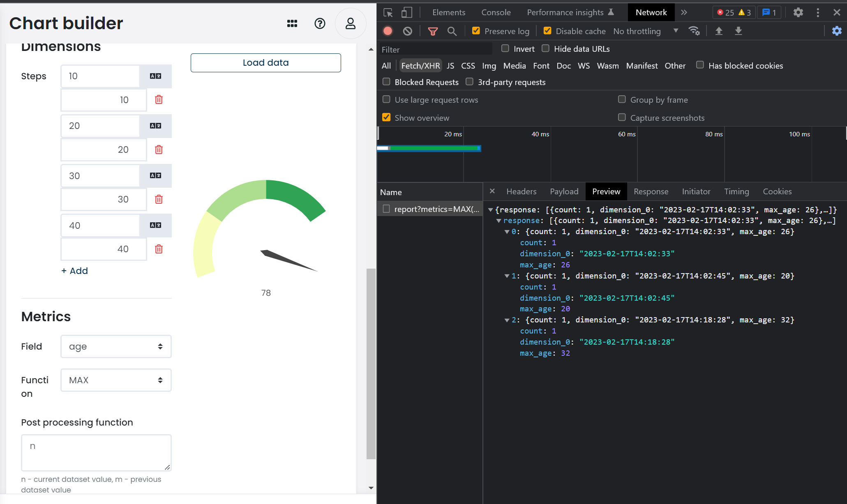847x504 pixels.
Task: Uncheck Show overview option
Action: [x=386, y=117]
